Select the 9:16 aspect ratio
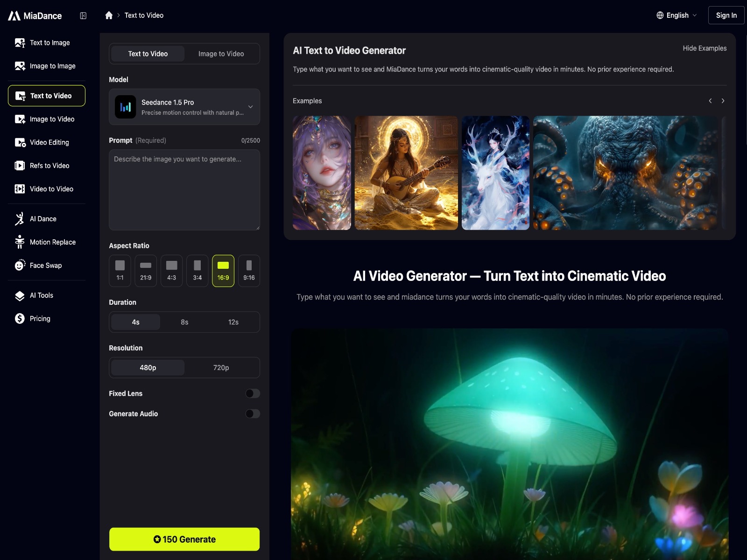The width and height of the screenshot is (747, 560). point(249,271)
